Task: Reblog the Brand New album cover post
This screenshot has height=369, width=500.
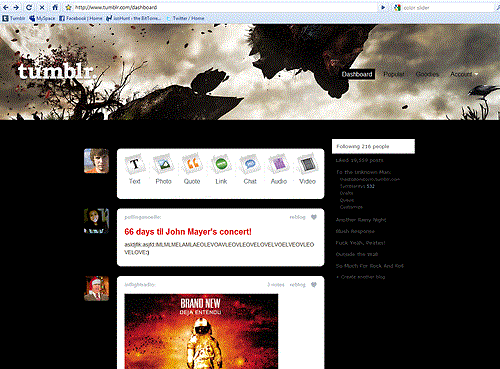Action: [297, 285]
